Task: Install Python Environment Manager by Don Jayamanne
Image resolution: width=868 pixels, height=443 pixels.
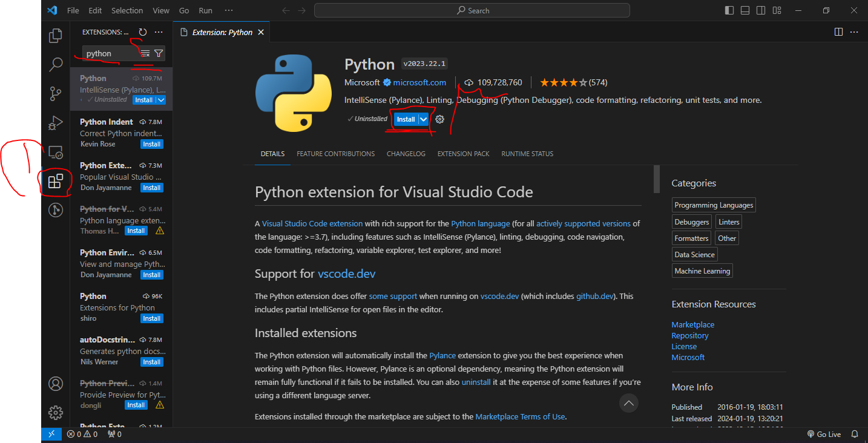Action: (x=151, y=275)
